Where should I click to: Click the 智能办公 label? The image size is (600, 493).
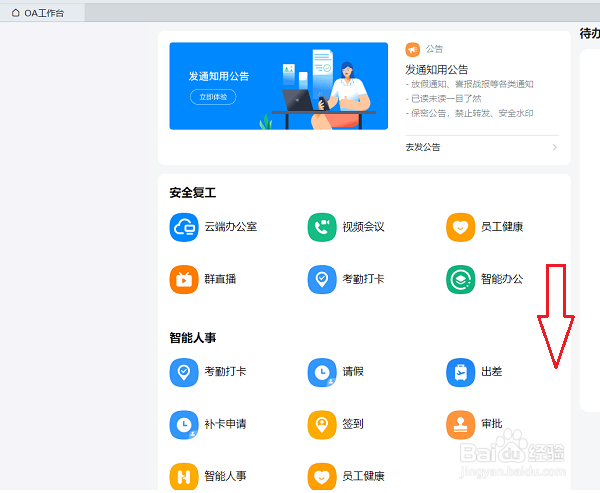click(502, 279)
